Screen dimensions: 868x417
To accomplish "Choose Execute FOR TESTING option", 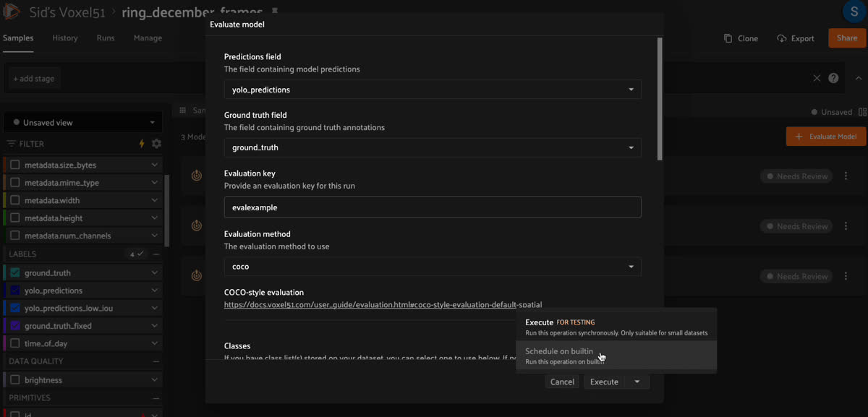I will (x=616, y=327).
